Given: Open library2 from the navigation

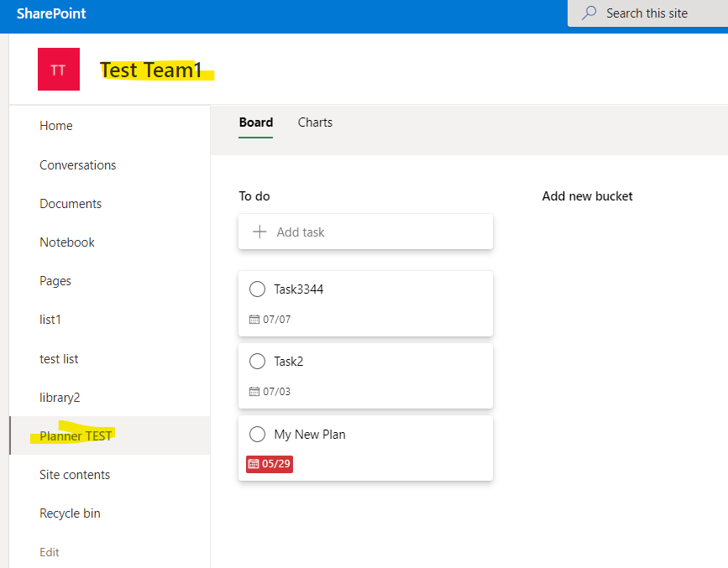Looking at the screenshot, I should (60, 398).
